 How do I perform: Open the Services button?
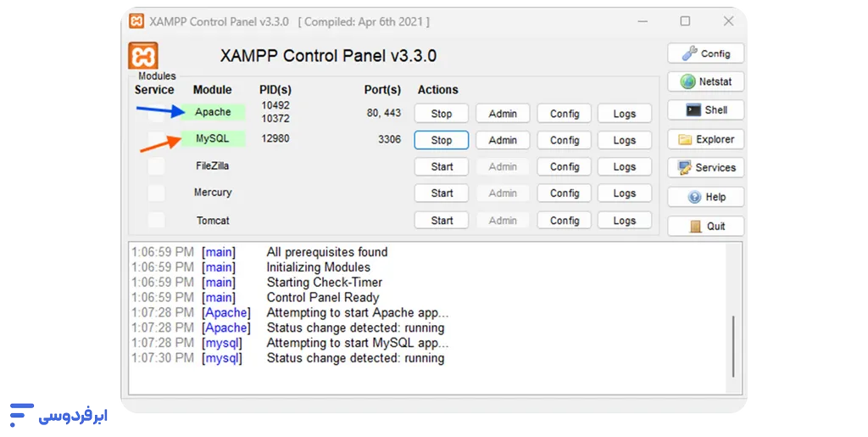(706, 168)
